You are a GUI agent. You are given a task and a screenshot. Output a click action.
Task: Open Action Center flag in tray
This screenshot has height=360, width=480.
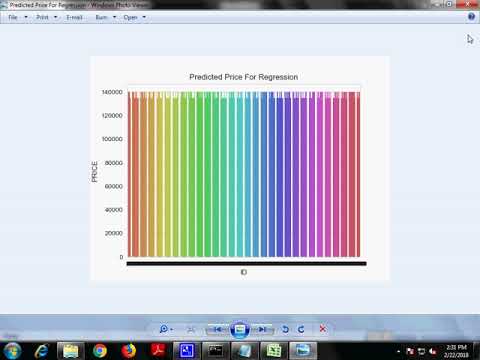point(410,351)
